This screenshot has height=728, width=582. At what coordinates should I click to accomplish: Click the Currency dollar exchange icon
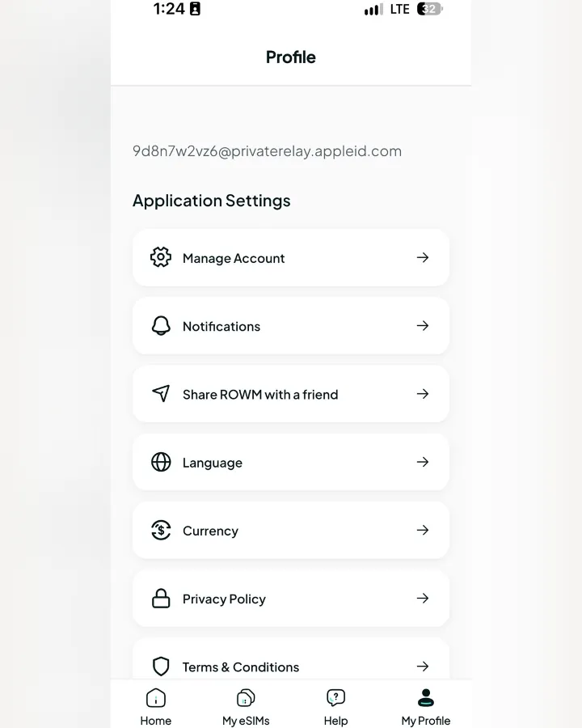click(x=161, y=530)
